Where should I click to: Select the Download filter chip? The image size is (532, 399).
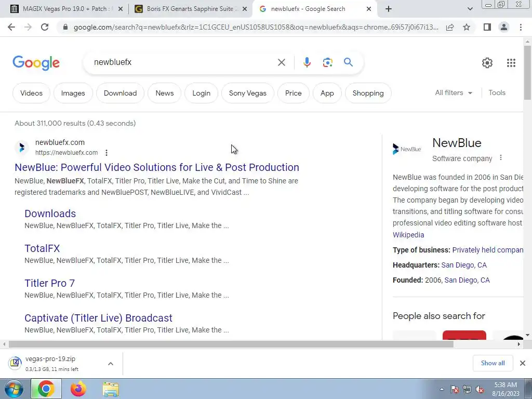[x=120, y=93]
